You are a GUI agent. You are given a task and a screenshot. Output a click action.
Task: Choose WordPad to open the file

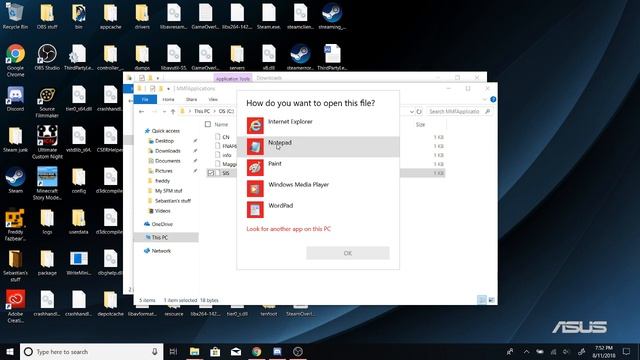tap(318, 209)
